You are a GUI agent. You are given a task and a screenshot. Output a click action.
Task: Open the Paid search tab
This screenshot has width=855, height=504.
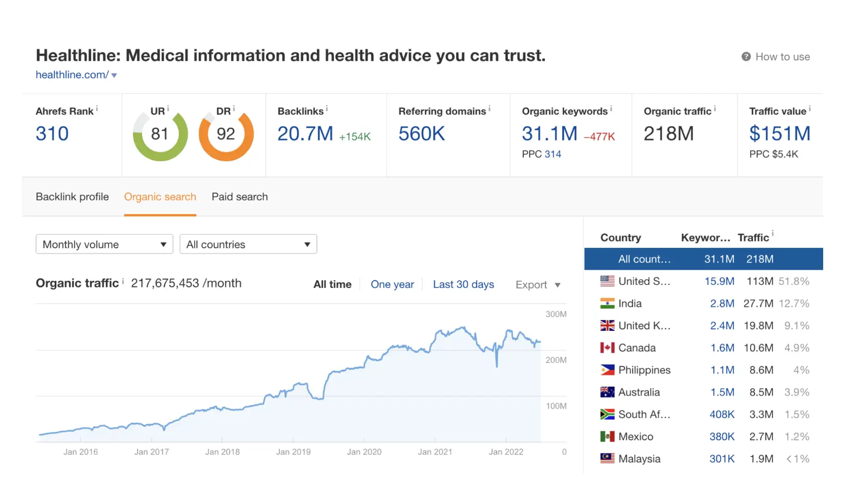pos(240,197)
